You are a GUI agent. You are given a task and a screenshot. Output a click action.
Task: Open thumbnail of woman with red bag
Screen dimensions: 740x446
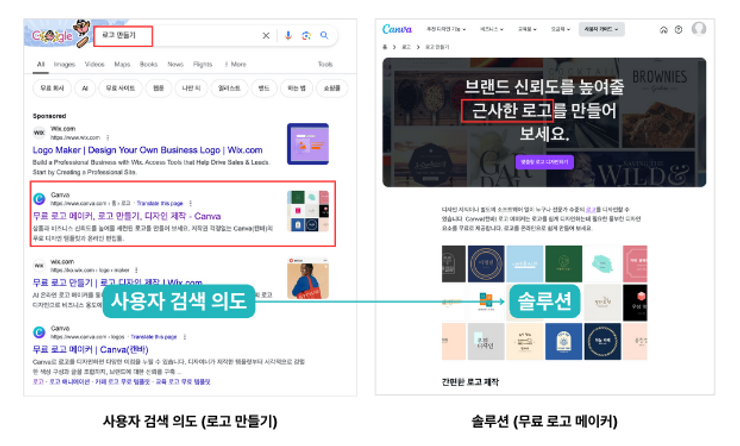(308, 278)
